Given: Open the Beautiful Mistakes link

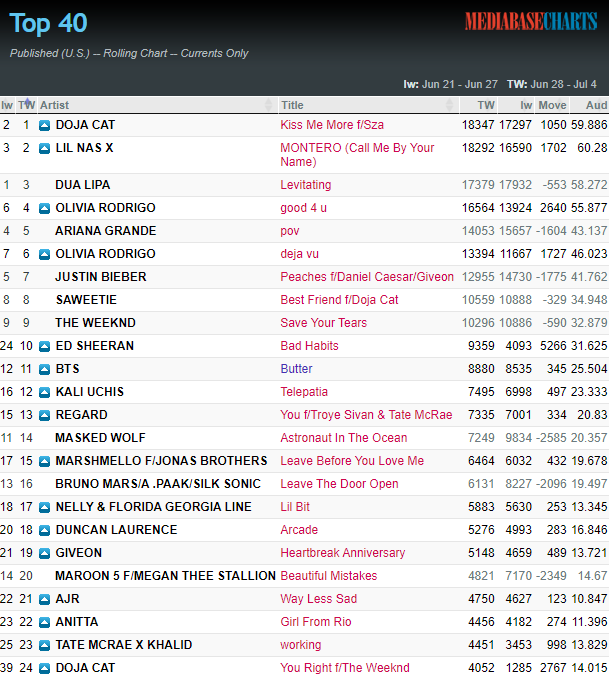Looking at the screenshot, I should 328,576.
